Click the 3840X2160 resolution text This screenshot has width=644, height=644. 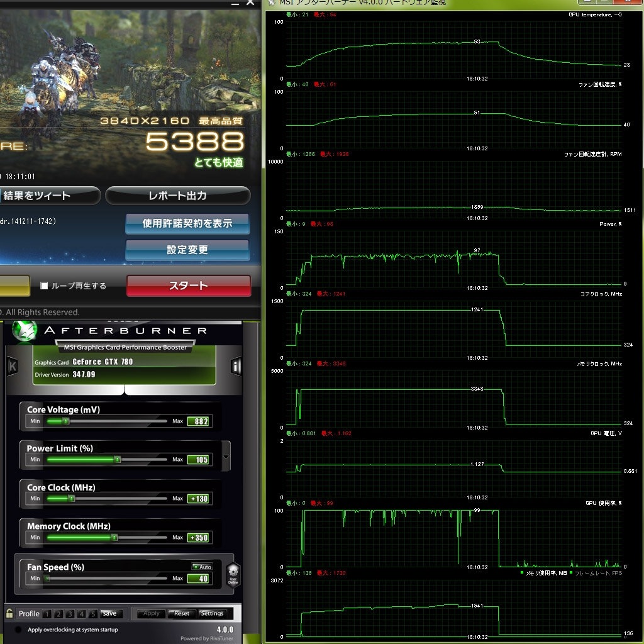[x=145, y=121]
